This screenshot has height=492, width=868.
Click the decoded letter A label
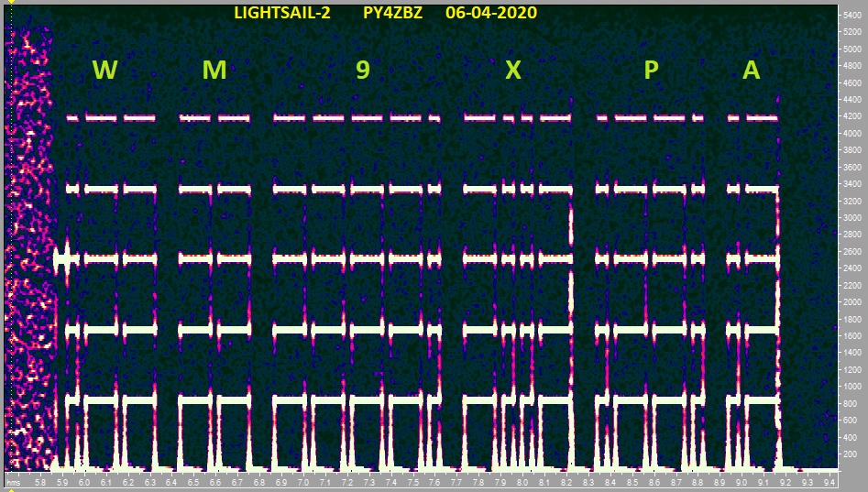(x=752, y=70)
